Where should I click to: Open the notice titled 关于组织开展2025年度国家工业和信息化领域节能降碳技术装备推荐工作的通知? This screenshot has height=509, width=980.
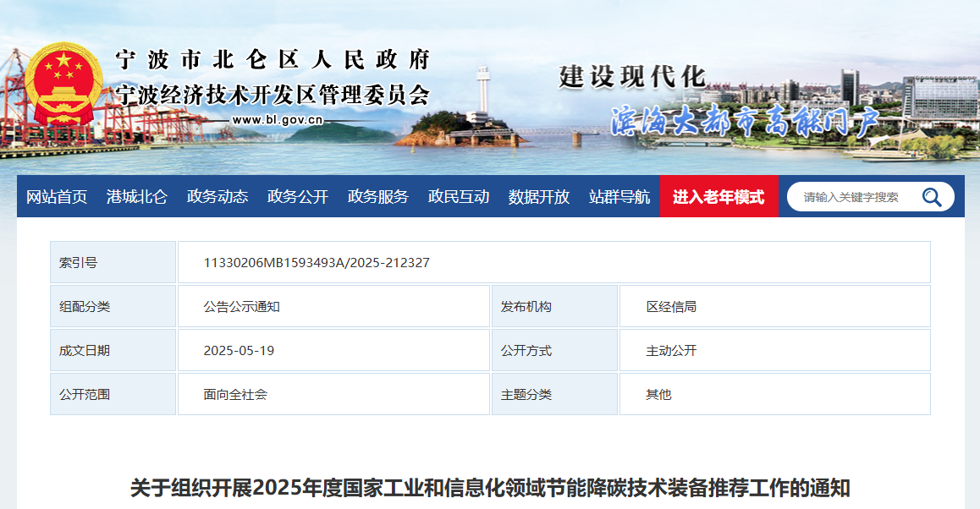[489, 484]
